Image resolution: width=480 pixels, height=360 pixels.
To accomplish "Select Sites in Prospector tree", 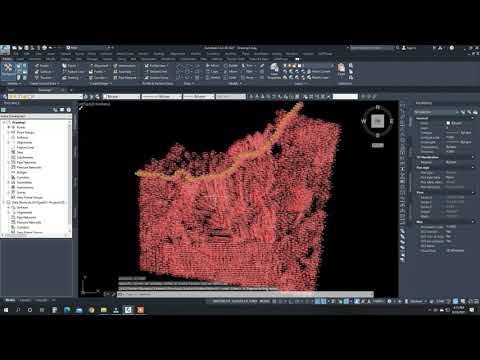I will (x=20, y=152).
